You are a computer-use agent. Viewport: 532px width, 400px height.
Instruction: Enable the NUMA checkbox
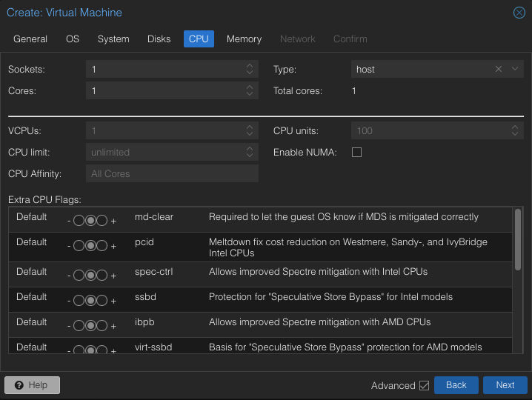[x=356, y=153]
